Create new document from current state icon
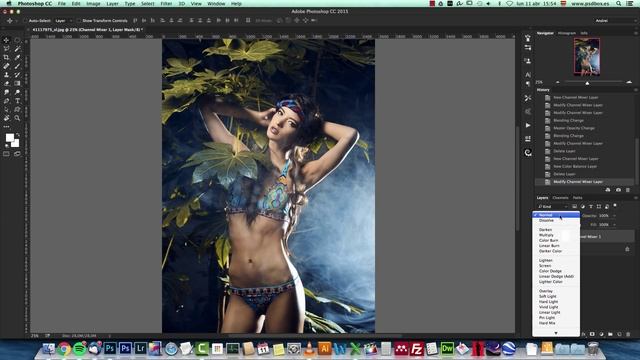 pos(608,190)
